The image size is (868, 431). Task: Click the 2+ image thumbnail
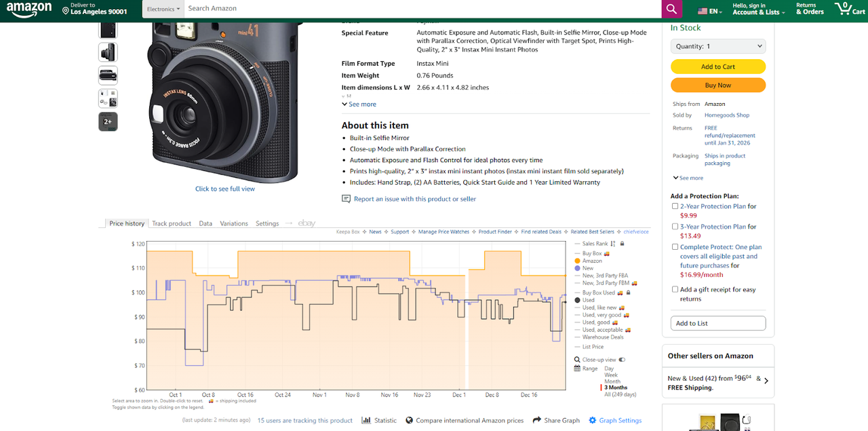[108, 121]
